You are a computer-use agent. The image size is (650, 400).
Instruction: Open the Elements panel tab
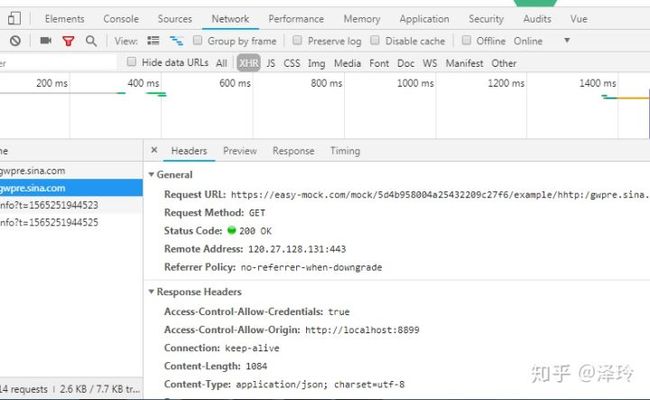click(x=65, y=19)
